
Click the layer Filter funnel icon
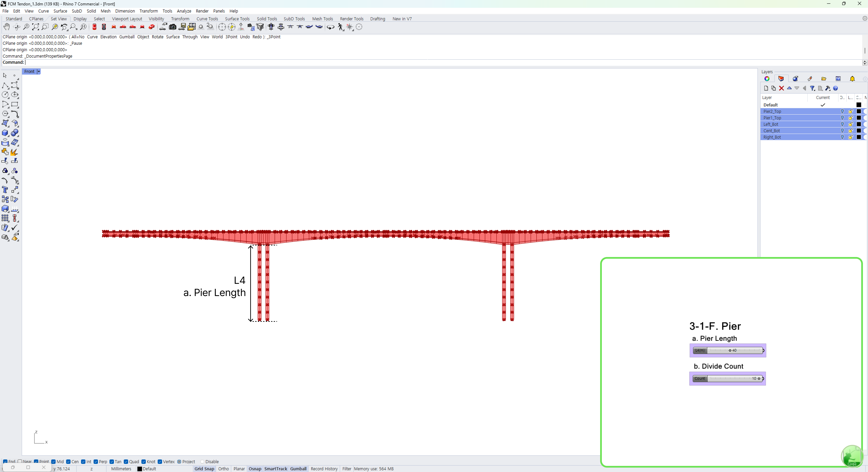pos(812,88)
